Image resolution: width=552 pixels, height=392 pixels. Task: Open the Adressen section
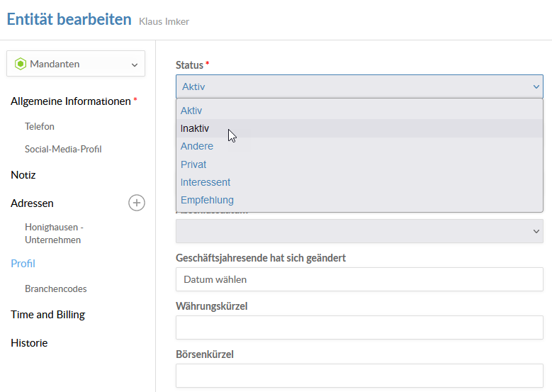click(x=32, y=203)
